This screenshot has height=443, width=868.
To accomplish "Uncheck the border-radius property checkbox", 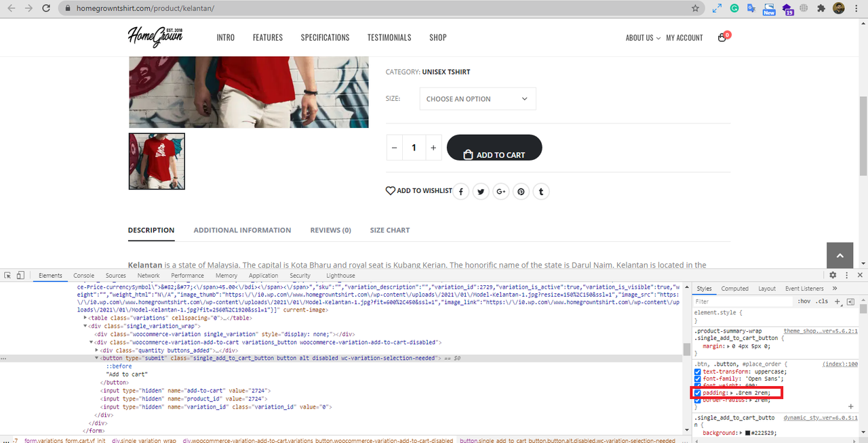I will pyautogui.click(x=698, y=400).
